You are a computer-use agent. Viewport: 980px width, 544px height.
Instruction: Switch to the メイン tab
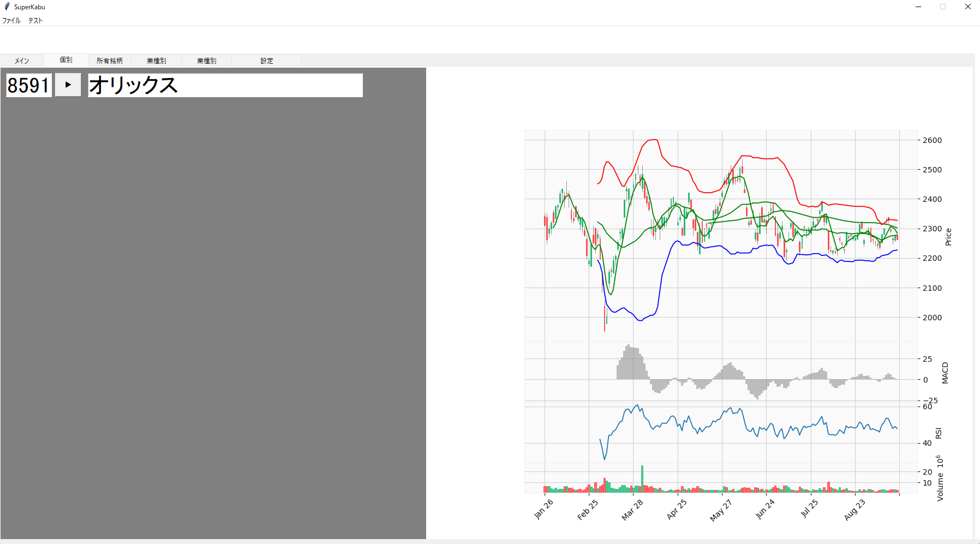tap(22, 61)
